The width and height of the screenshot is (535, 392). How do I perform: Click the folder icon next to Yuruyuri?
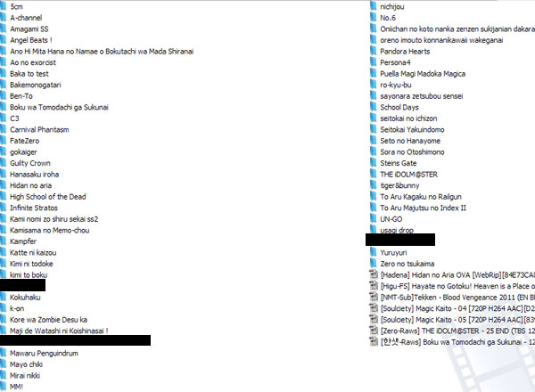pos(374,252)
